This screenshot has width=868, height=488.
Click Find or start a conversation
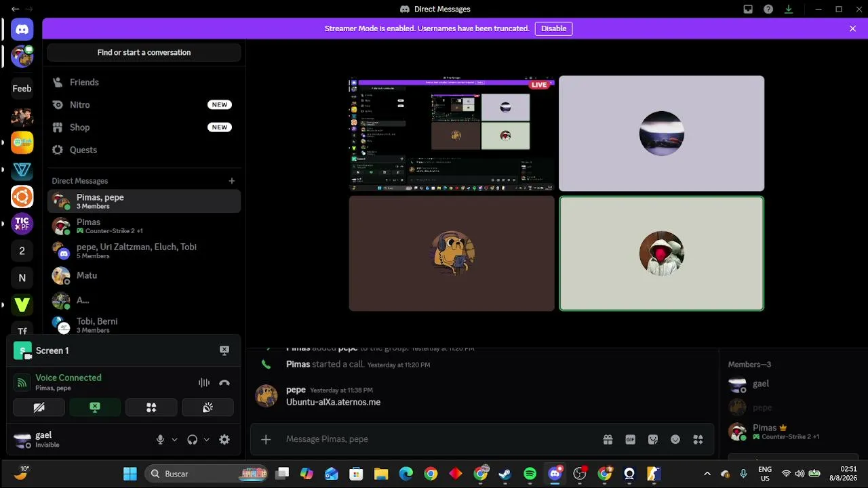(x=144, y=52)
